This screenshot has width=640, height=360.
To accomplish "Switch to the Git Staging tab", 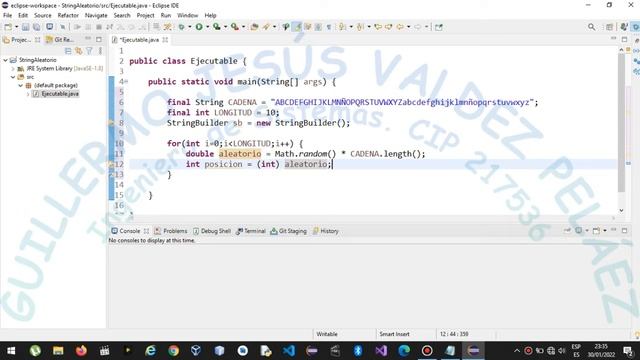I will tap(289, 231).
